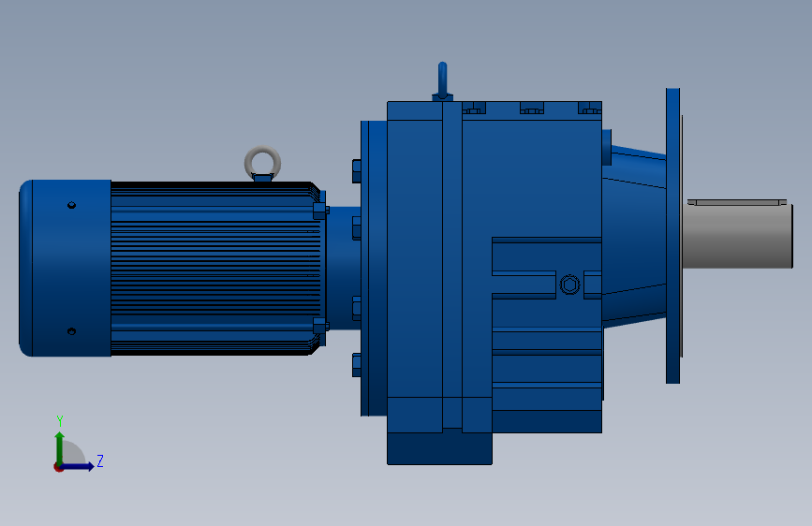Pick the upper bolt at motor flange end
This screenshot has width=812, height=526.
(x=321, y=211)
